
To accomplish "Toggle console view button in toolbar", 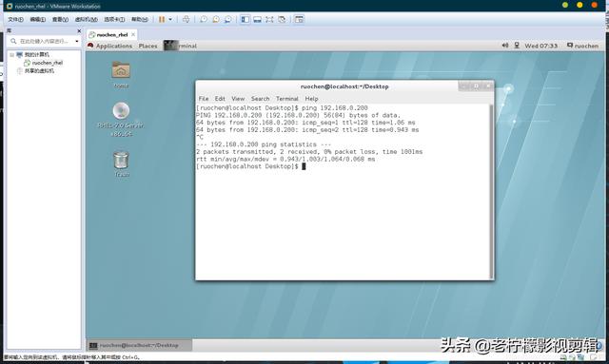I will 299,19.
